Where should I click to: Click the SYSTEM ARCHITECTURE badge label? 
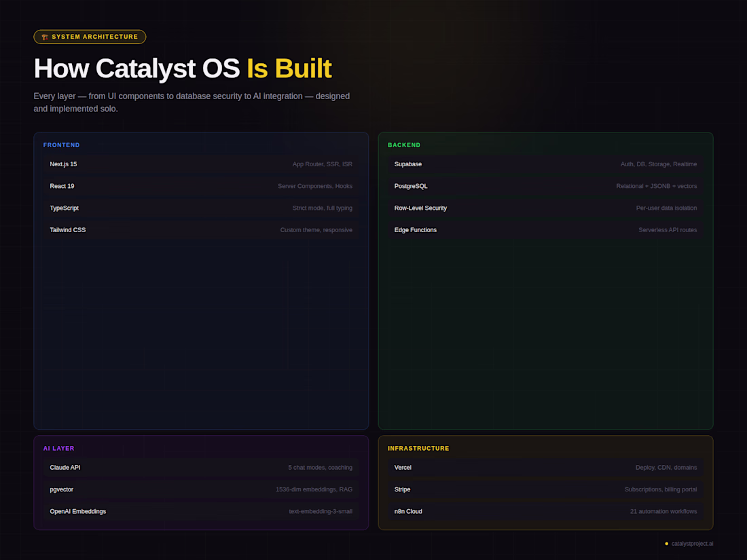95,37
